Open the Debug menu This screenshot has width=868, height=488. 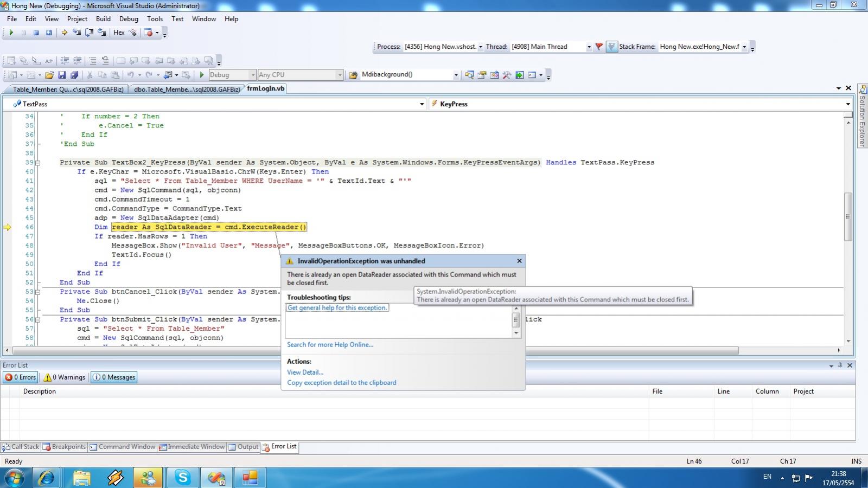point(129,19)
